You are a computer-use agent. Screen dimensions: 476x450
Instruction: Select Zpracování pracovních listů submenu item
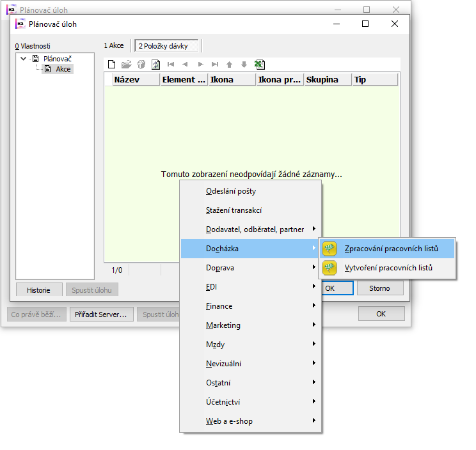tap(387, 249)
